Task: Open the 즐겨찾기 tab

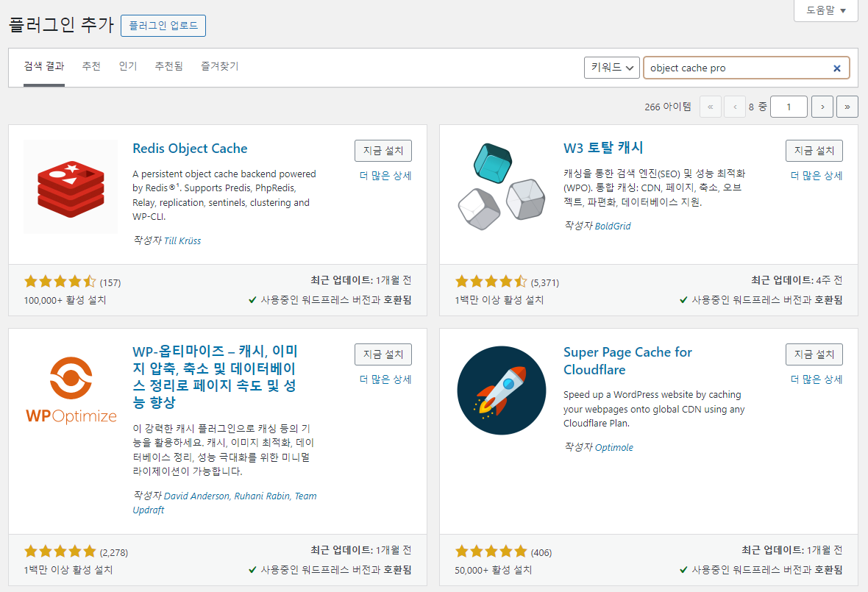Action: click(220, 66)
